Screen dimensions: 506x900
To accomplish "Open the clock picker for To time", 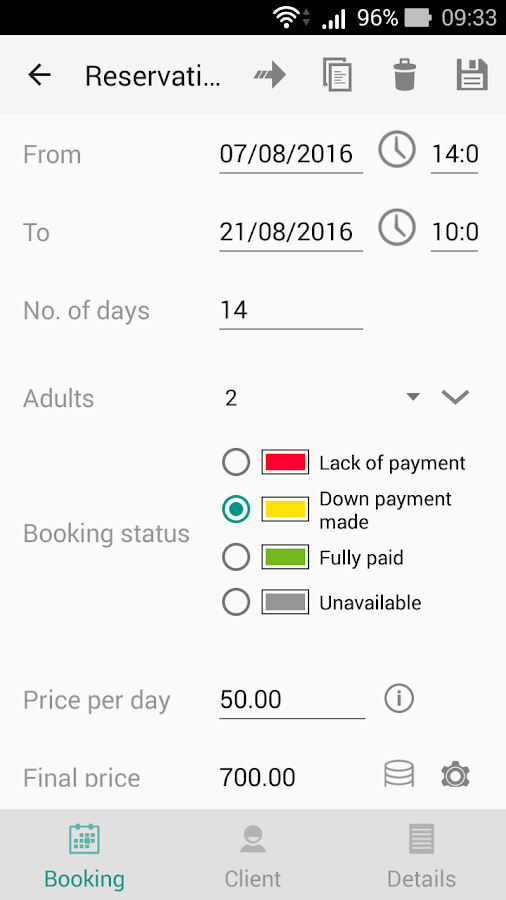I will pyautogui.click(x=396, y=228).
